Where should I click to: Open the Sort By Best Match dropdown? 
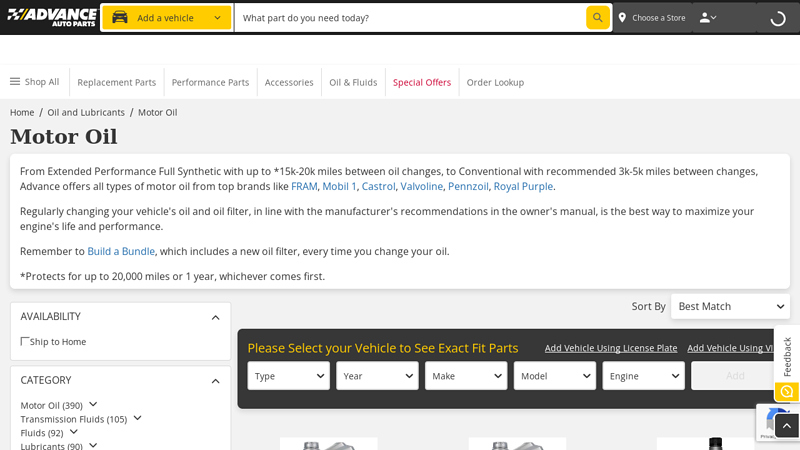coord(730,306)
